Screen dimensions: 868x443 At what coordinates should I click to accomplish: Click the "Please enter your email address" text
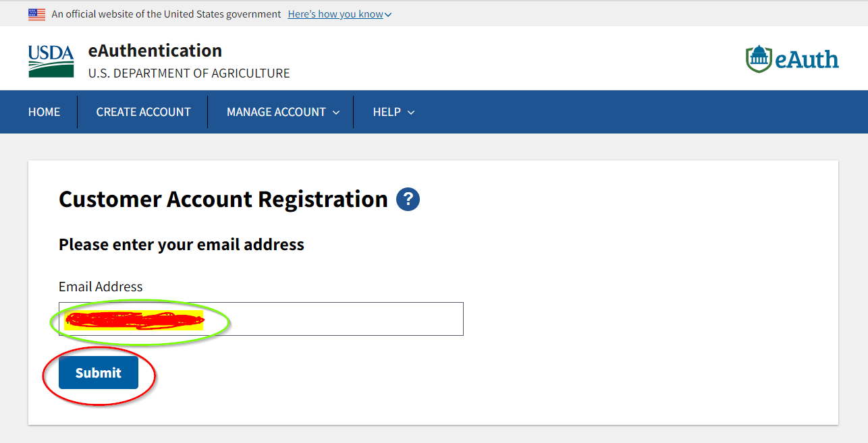click(182, 244)
